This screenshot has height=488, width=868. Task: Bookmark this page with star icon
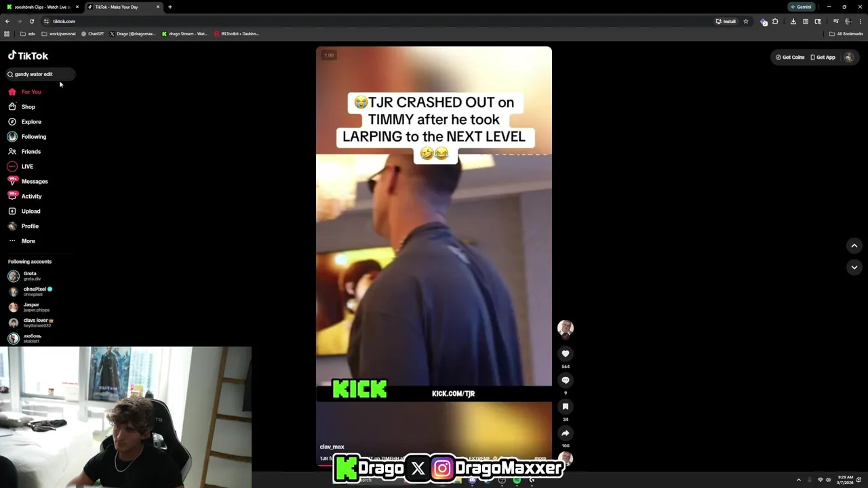[746, 21]
